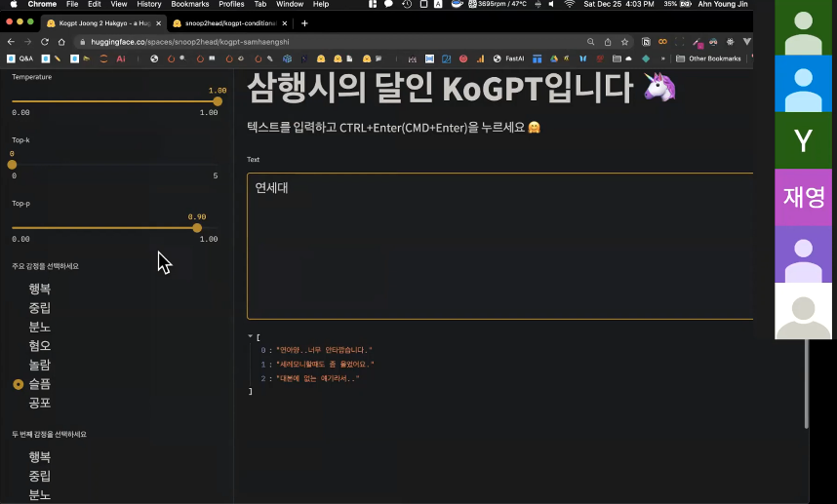Open the Bookmarks menu
Image resolution: width=837 pixels, height=504 pixels.
190,4
